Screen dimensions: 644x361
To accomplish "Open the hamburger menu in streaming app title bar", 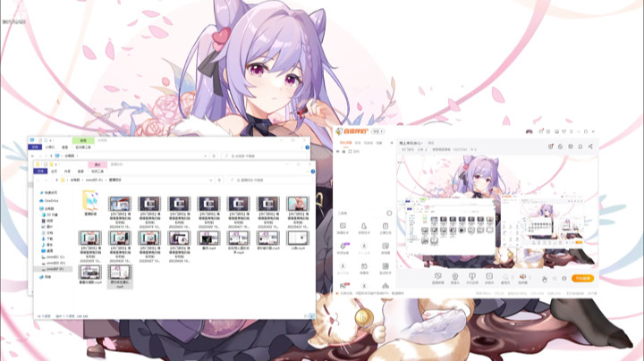I will pos(571,131).
